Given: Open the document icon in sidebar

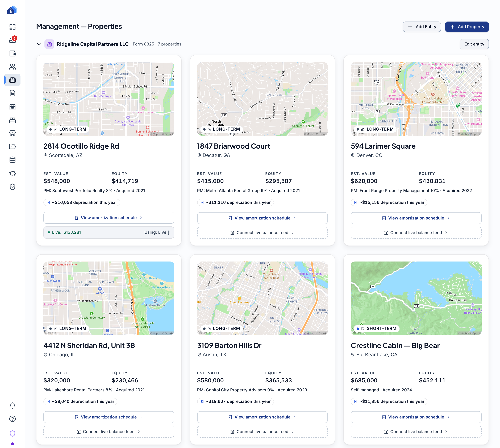Looking at the screenshot, I should [12, 93].
